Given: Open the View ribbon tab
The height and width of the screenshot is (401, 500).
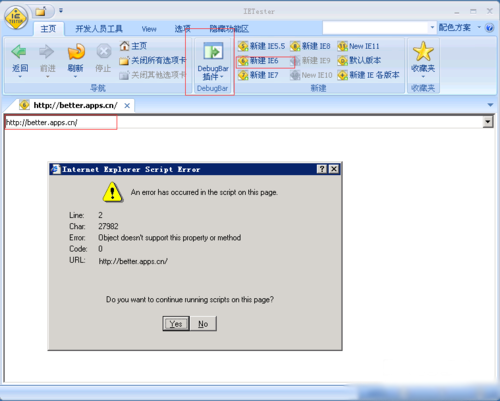Looking at the screenshot, I should (149, 29).
